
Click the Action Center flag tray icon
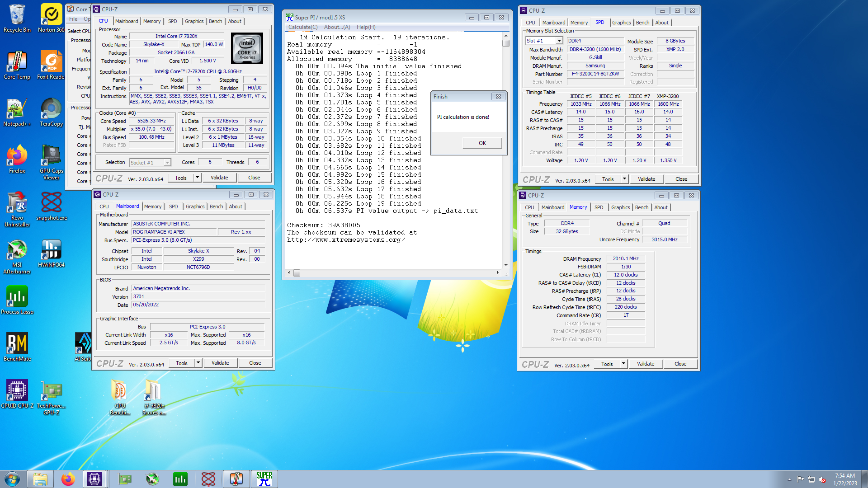click(800, 479)
